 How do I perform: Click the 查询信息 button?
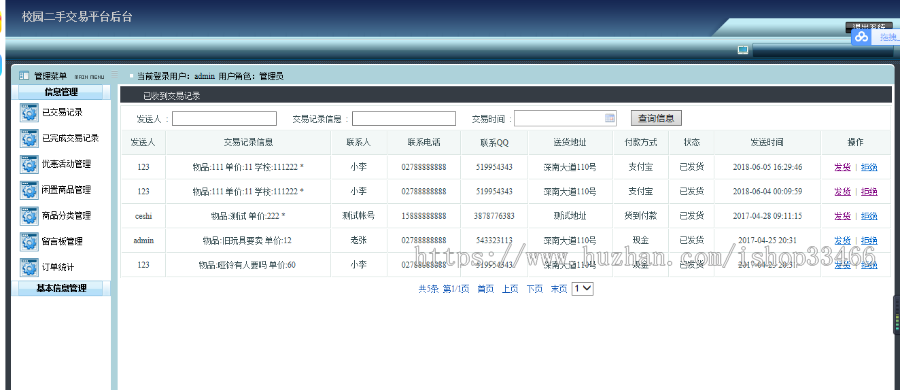(x=656, y=118)
